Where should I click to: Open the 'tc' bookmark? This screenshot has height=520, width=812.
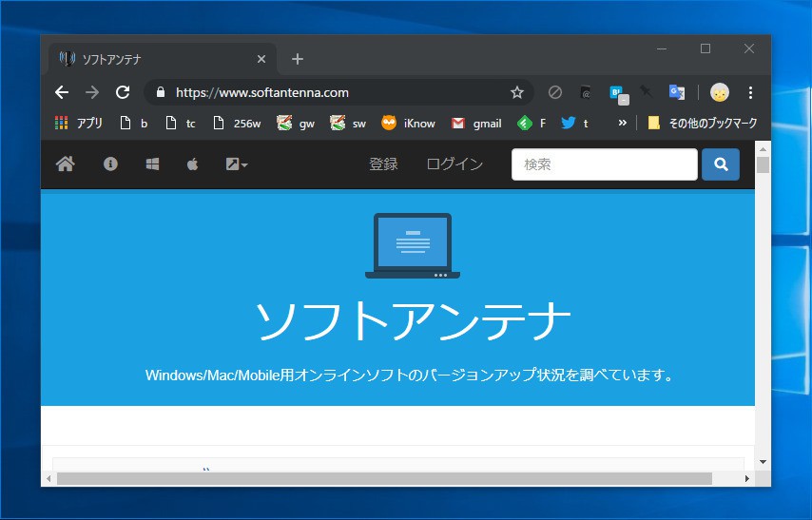(x=181, y=124)
